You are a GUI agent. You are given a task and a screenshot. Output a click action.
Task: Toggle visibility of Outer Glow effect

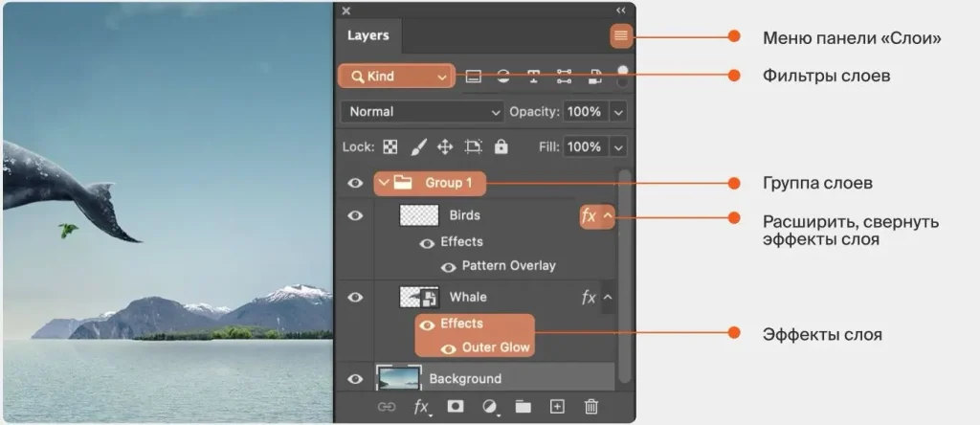tap(448, 348)
